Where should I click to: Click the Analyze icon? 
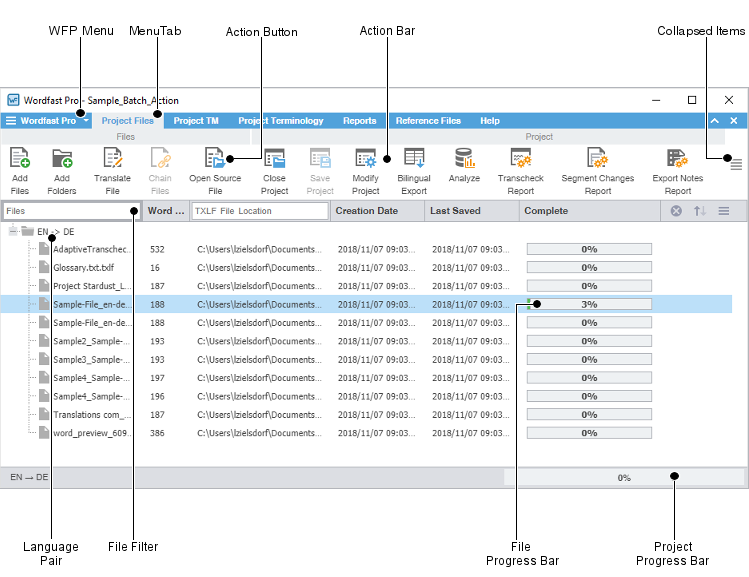click(464, 158)
